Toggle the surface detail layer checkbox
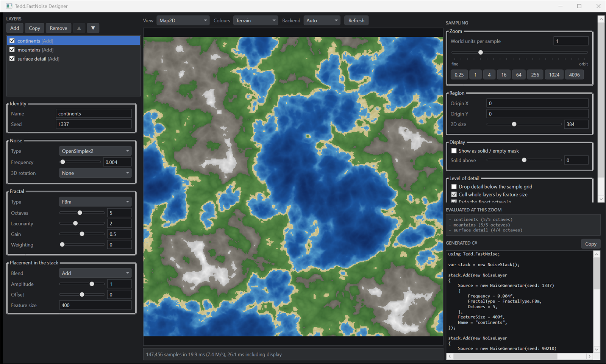 click(12, 59)
